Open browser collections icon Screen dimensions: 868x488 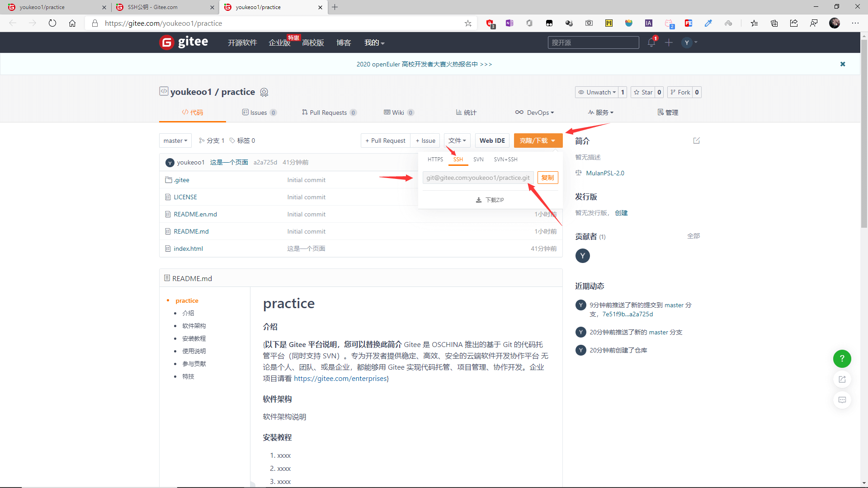click(774, 23)
